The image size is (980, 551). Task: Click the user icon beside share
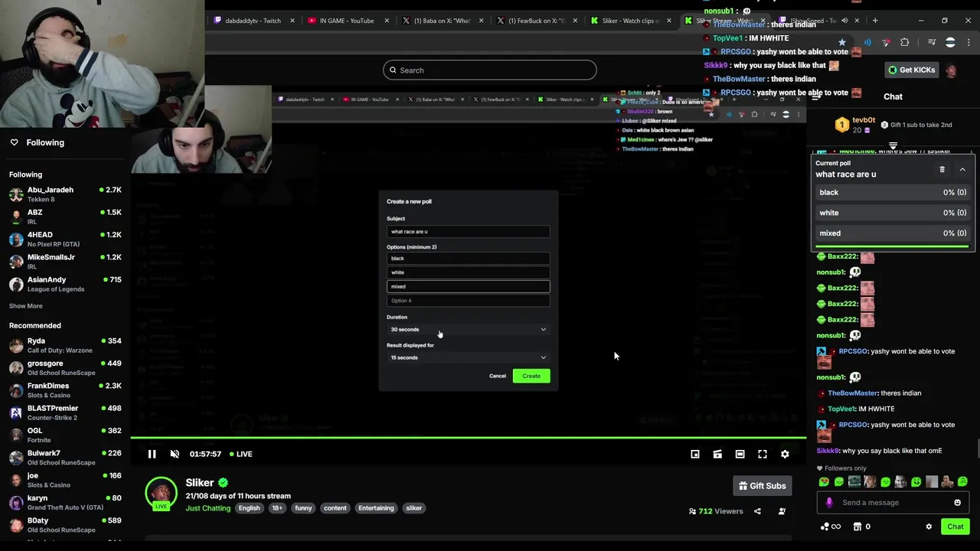coord(782,511)
